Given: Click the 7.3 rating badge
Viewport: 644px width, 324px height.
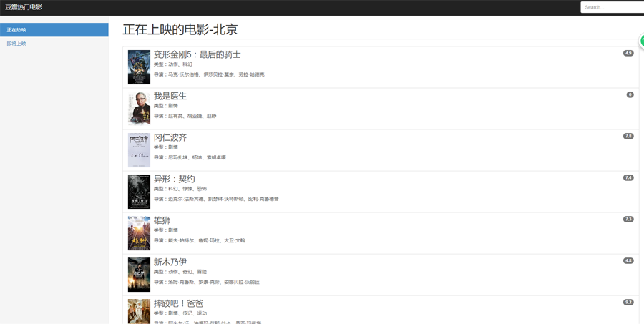Looking at the screenshot, I should coord(628,220).
